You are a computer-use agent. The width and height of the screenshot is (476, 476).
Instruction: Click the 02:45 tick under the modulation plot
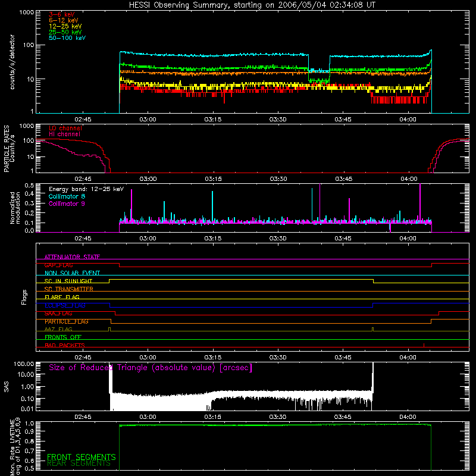[83, 239]
